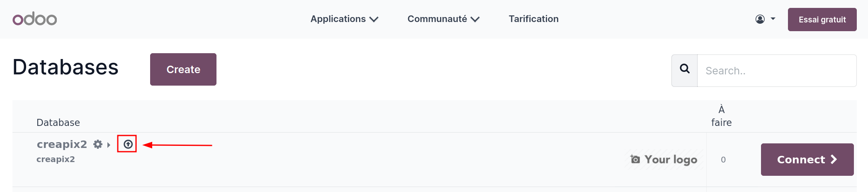The image size is (868, 192).
Task: Click the Odoo logo
Action: (35, 19)
